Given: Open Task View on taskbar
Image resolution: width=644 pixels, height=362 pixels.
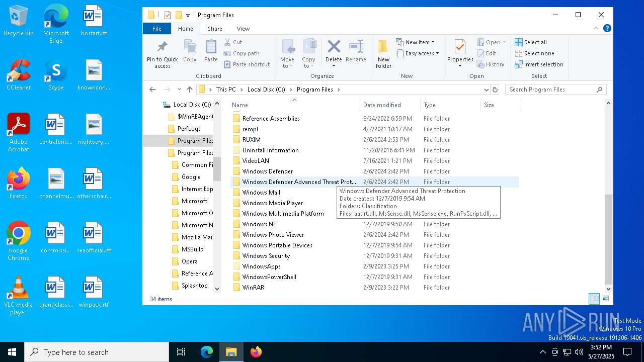Looking at the screenshot, I should click(181, 352).
